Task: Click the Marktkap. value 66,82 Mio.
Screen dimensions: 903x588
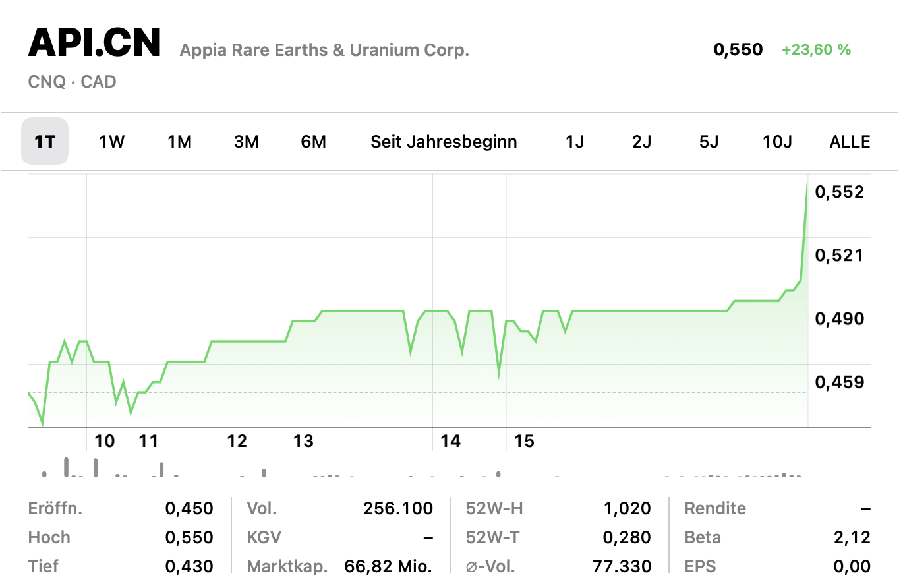Action: click(x=388, y=566)
